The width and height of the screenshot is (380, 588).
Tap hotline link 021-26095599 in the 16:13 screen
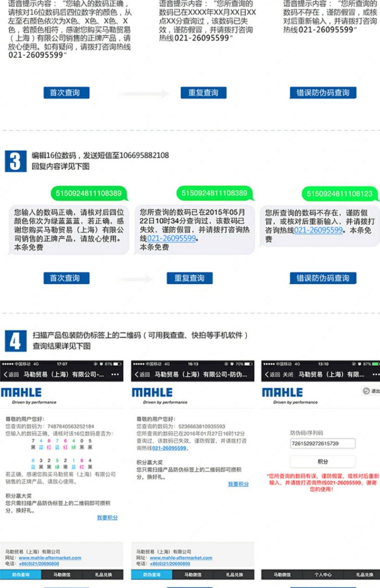click(x=169, y=448)
